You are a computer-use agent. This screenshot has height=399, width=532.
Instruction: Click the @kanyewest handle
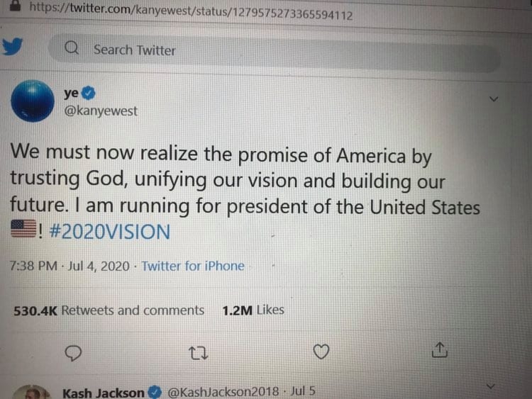coord(101,111)
